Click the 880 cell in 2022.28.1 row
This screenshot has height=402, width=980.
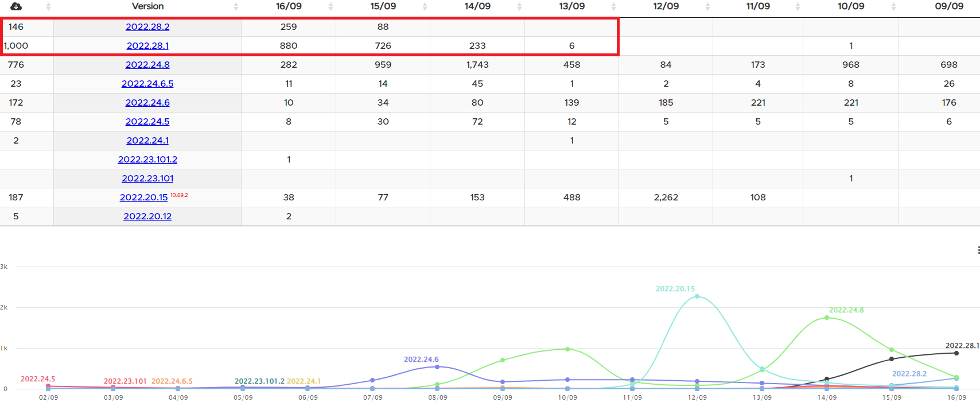289,45
